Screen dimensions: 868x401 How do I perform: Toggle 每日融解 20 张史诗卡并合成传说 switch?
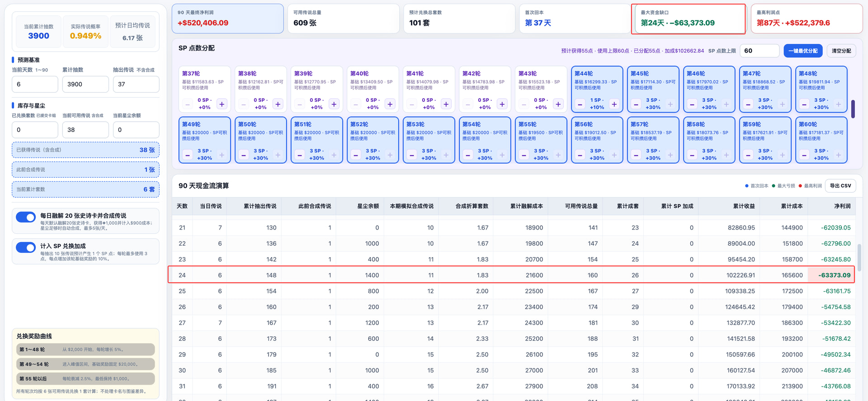tap(26, 217)
